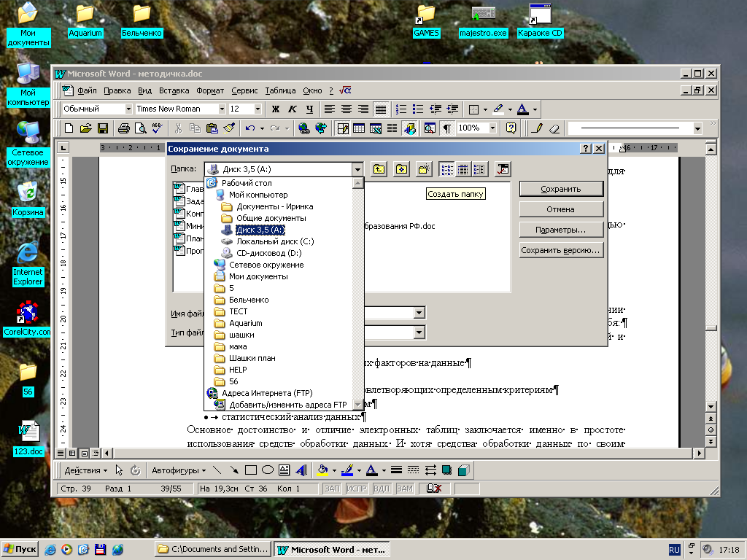The width and height of the screenshot is (747, 560).
Task: Click the Save diskette icon in Word toolbar
Action: [x=102, y=128]
